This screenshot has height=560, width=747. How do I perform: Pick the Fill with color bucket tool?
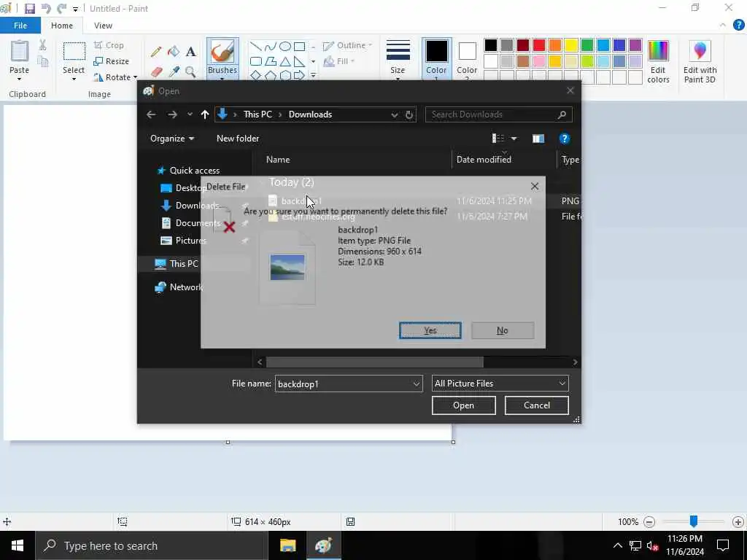click(x=174, y=52)
